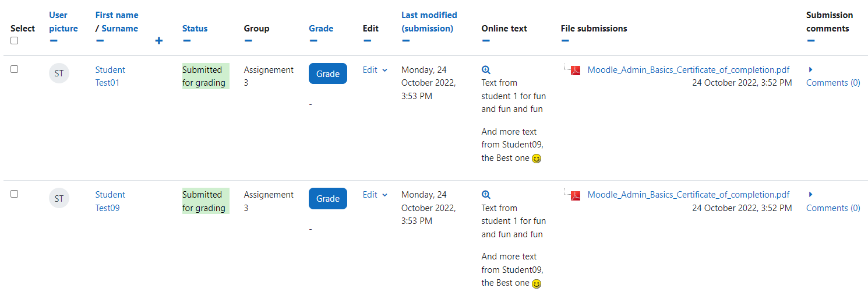Expand Comments (0) for Student Test01
This screenshot has width=868, height=295.
click(x=833, y=83)
